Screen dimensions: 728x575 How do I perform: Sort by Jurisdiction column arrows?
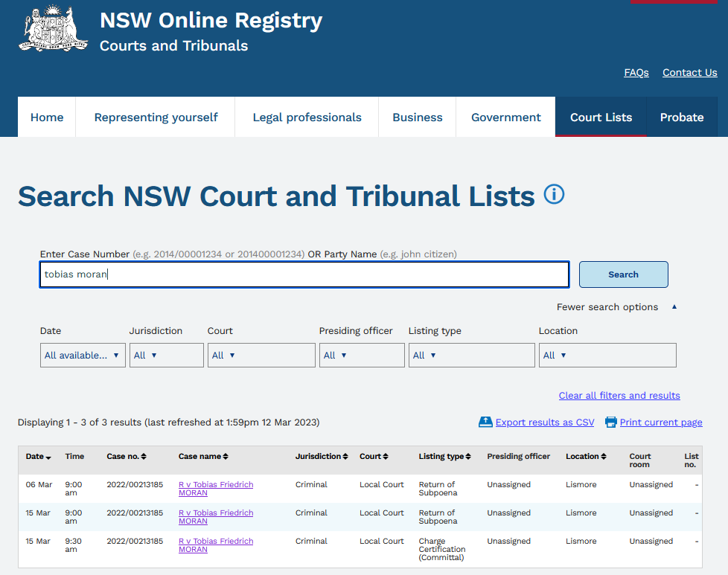coord(345,457)
